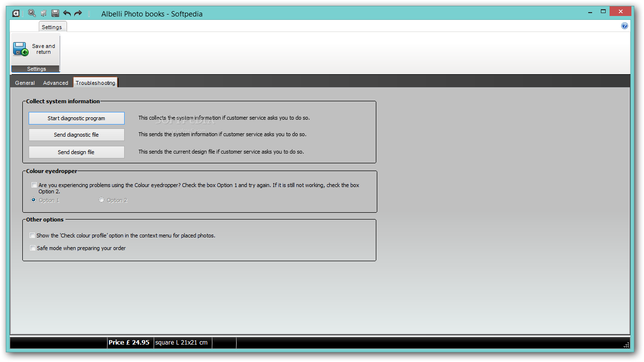Click the 'Colour eyedropper' group heading

51,171
